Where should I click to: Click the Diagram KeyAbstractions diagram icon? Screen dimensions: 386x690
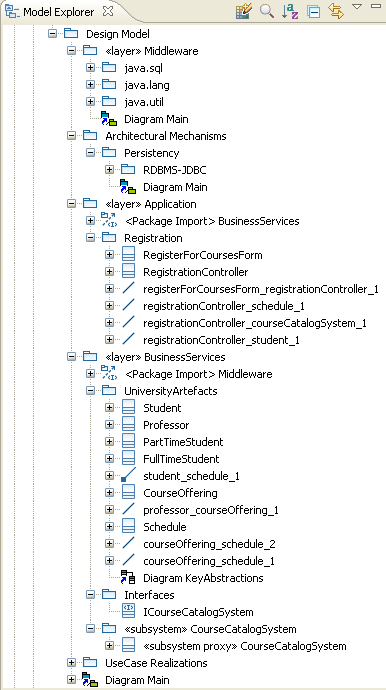click(x=129, y=577)
